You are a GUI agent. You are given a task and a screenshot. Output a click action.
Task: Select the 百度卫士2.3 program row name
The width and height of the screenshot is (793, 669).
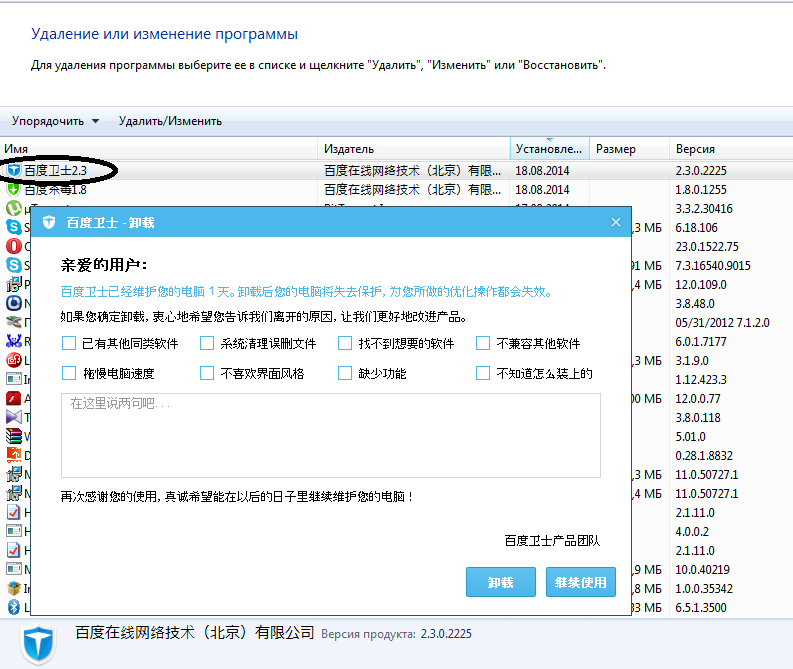(56, 170)
